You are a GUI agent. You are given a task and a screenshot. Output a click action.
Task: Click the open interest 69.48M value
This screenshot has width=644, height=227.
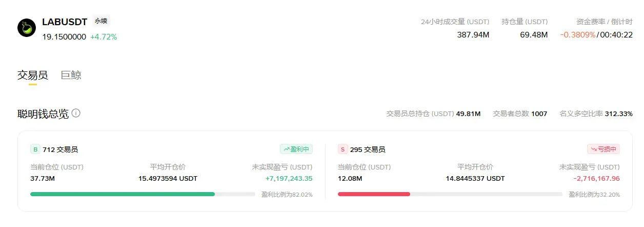click(534, 35)
